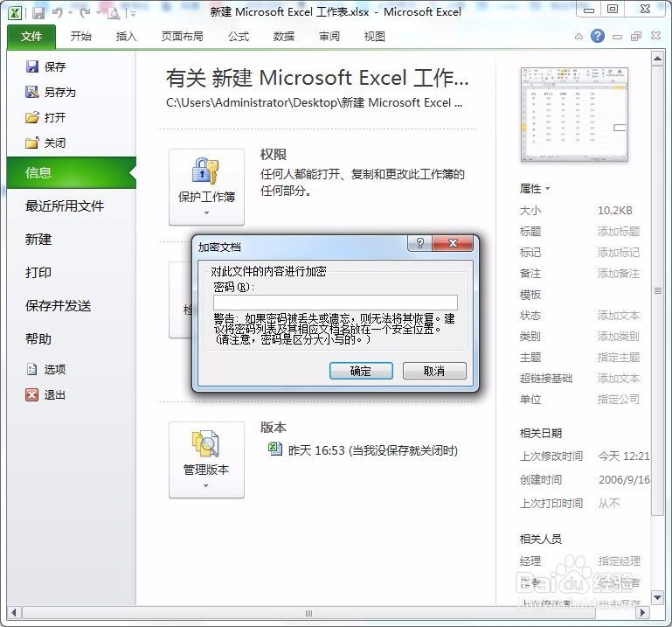Select 打开 in the file menu
This screenshot has height=627, width=672.
[45, 117]
